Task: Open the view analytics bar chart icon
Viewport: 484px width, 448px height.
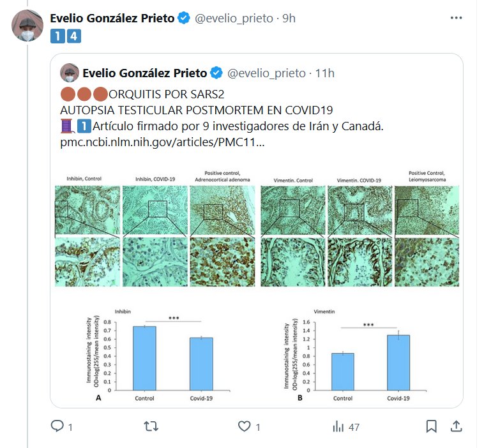Action: pos(338,426)
